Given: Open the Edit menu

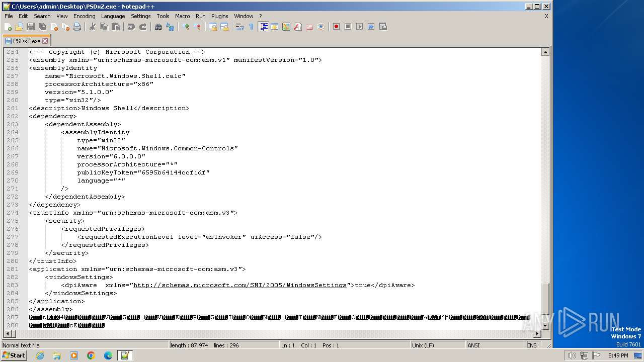Looking at the screenshot, I should click(x=23, y=16).
